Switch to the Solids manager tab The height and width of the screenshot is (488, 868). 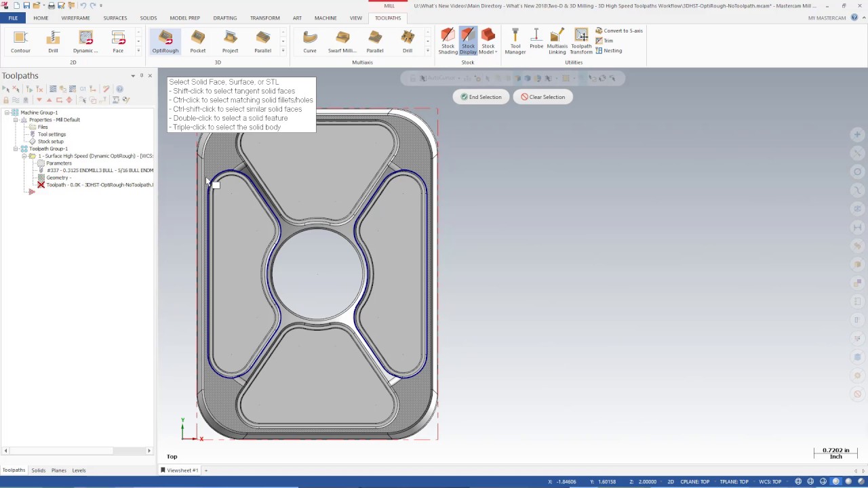[38, 470]
